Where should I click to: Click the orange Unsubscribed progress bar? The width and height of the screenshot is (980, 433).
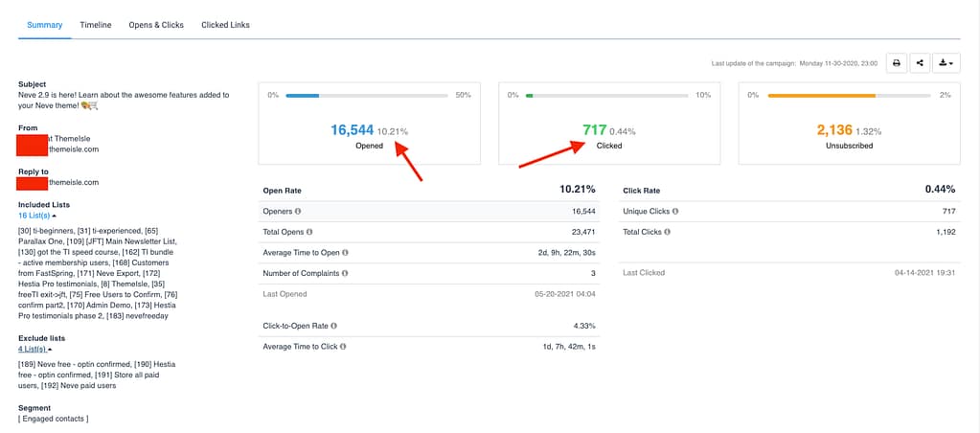tap(822, 96)
